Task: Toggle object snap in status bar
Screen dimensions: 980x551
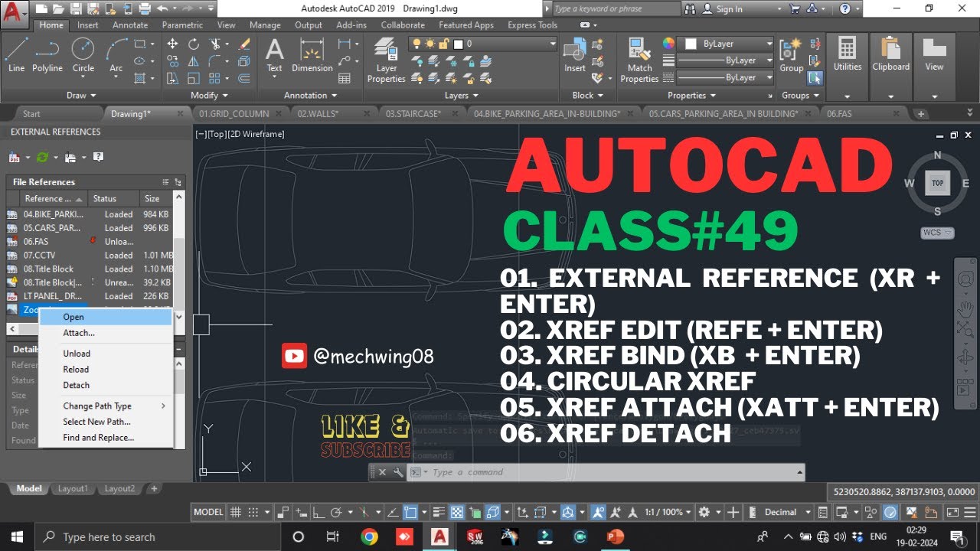Action: pyautogui.click(x=410, y=512)
